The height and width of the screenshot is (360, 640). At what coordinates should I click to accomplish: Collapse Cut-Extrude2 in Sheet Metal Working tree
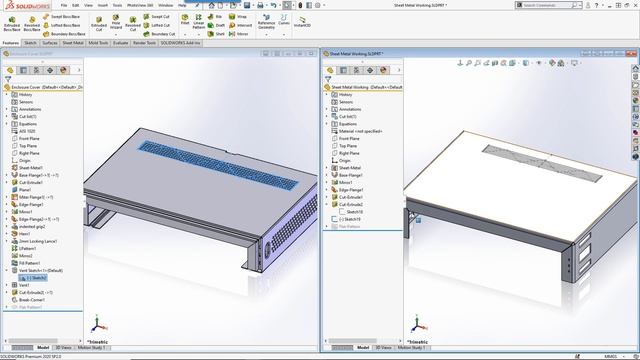click(x=327, y=204)
